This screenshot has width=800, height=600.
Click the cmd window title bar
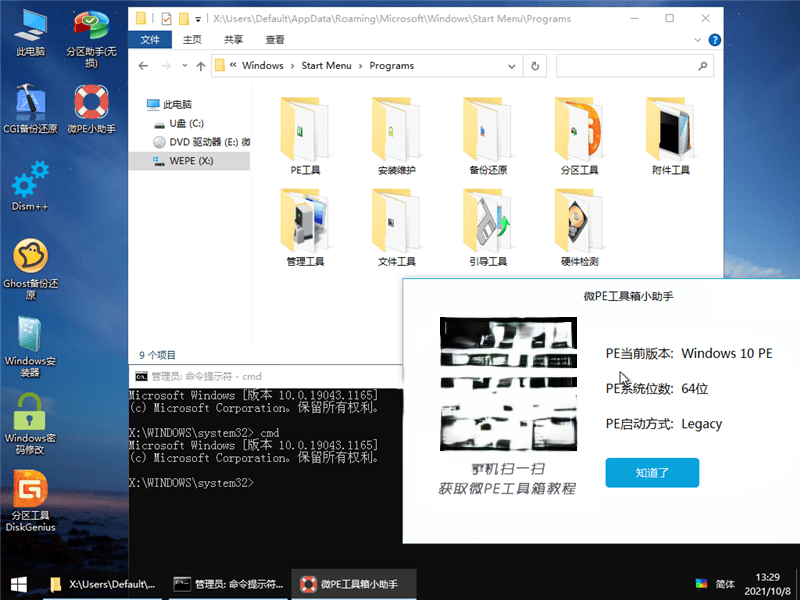tap(265, 377)
